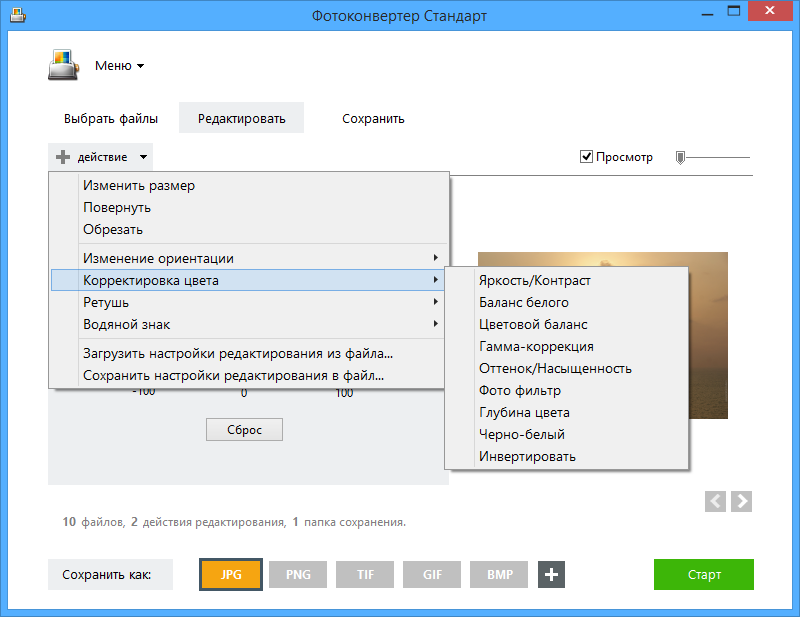Select Черно-белый option

(x=566, y=434)
